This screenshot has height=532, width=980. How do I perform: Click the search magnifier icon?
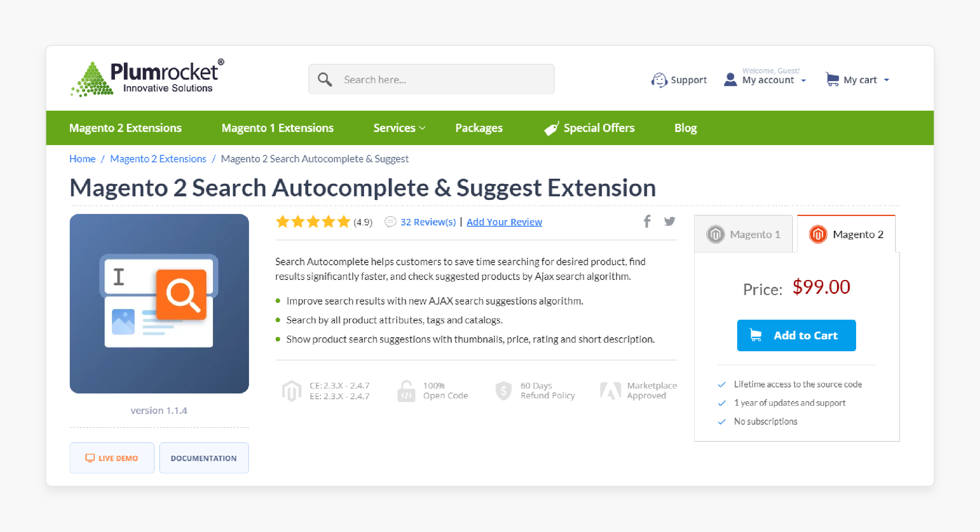pyautogui.click(x=324, y=80)
